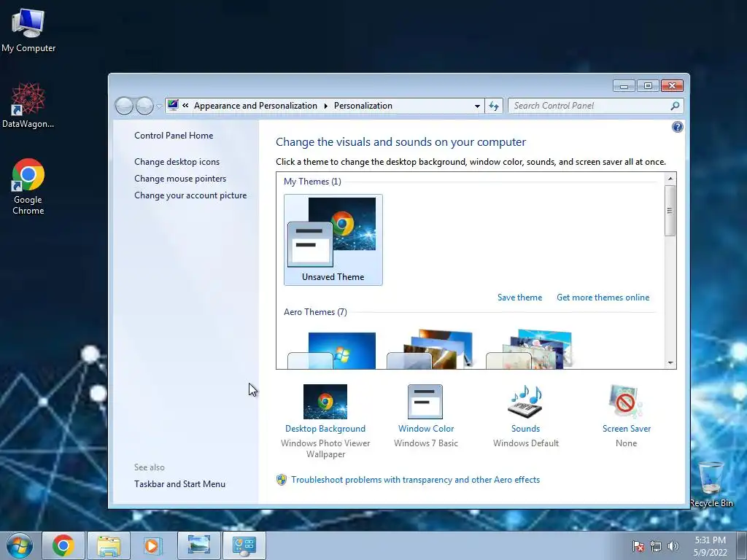Switch to Photo Viewer taskbar button
The width and height of the screenshot is (747, 560).
click(x=198, y=545)
